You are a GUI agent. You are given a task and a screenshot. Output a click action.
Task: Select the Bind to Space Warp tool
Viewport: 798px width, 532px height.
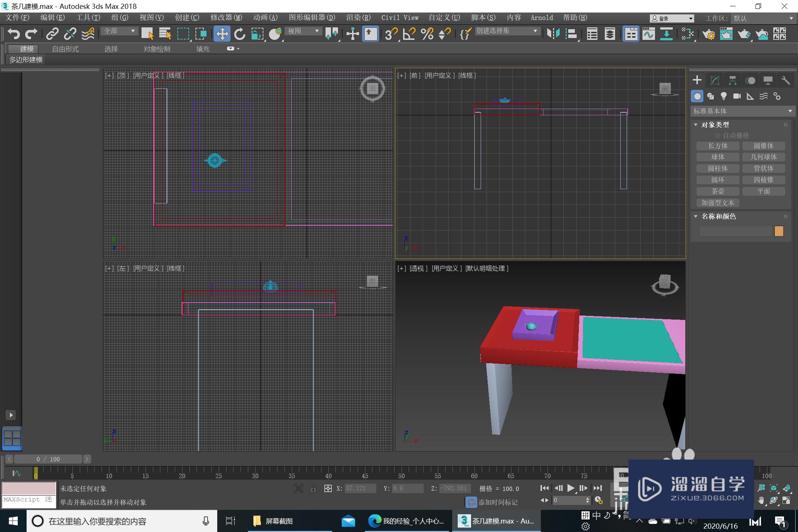click(x=88, y=34)
